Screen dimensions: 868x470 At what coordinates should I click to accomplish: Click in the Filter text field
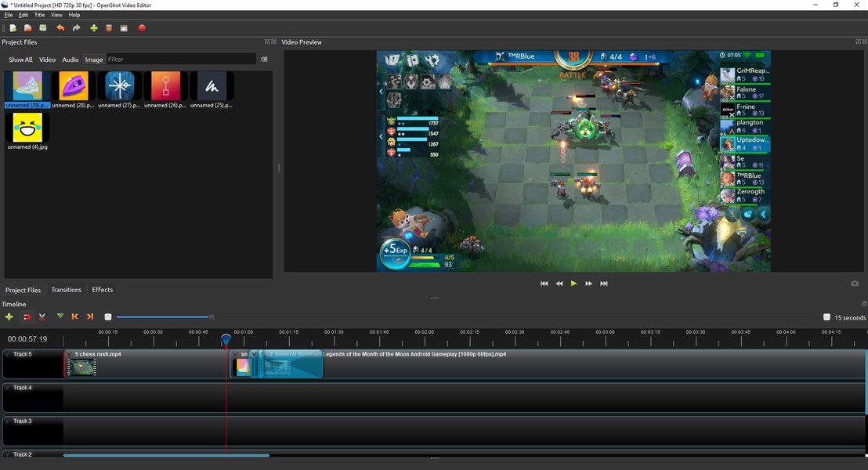(180, 60)
